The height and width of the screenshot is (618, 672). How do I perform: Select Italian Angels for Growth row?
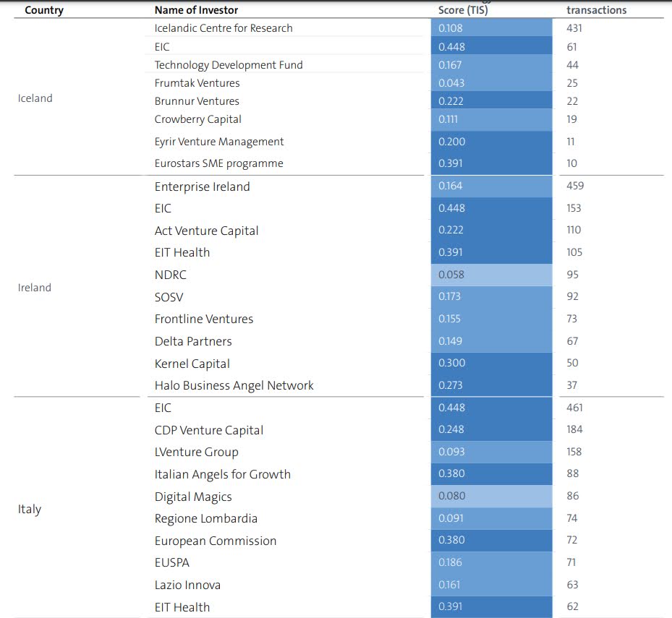(222, 475)
